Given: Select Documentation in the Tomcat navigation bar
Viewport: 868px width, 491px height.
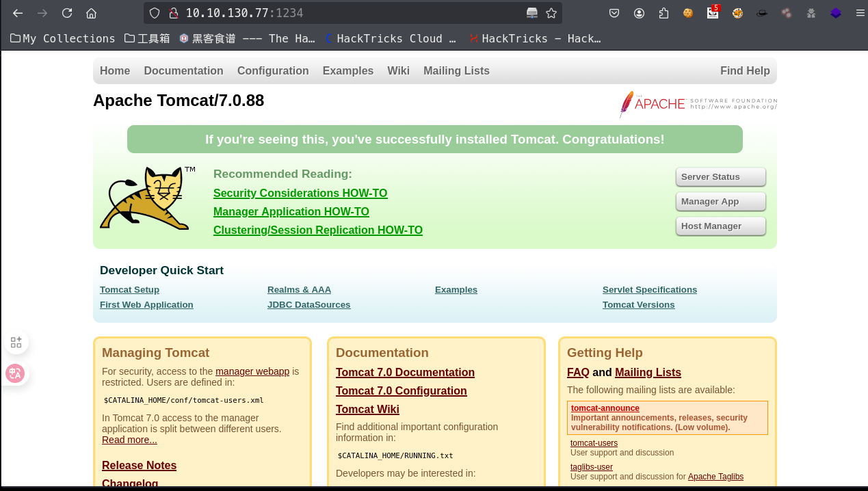Looking at the screenshot, I should [x=183, y=70].
